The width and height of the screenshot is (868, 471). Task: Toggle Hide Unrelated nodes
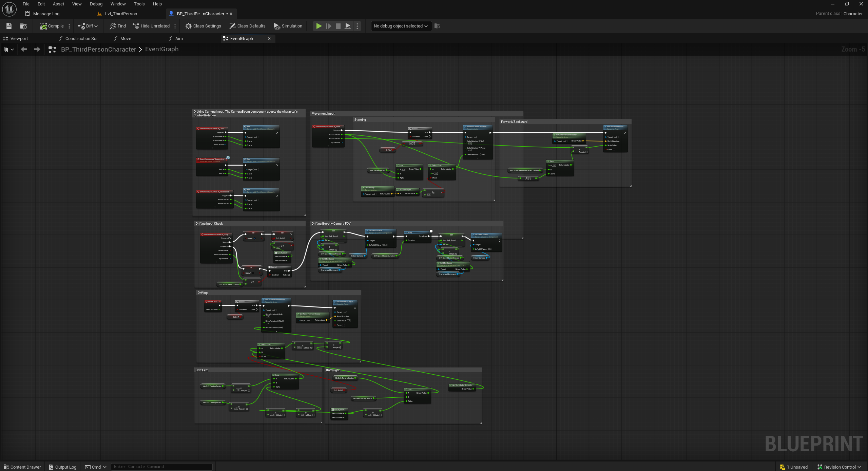pos(151,26)
